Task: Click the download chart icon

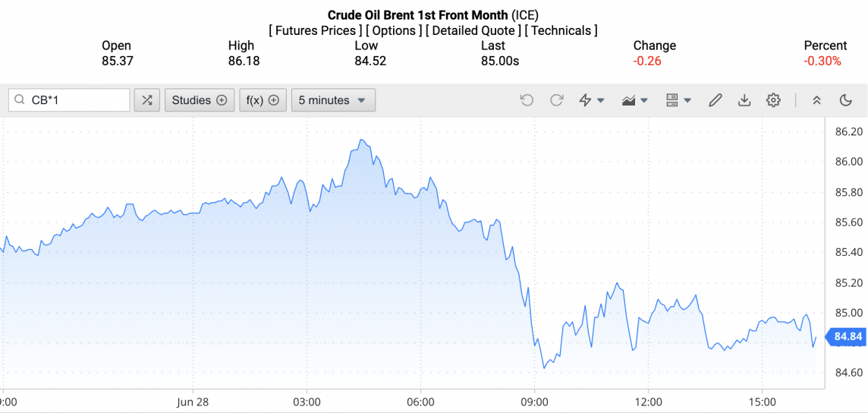Action: pos(744,100)
